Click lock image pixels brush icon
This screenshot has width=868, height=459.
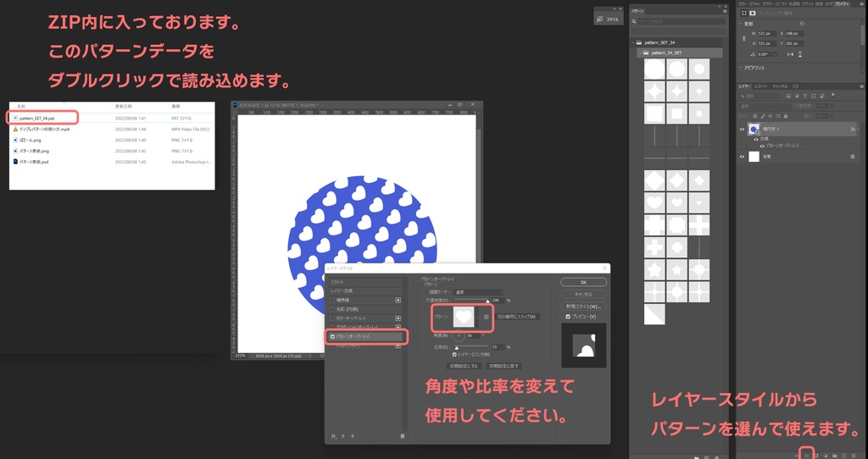click(763, 116)
